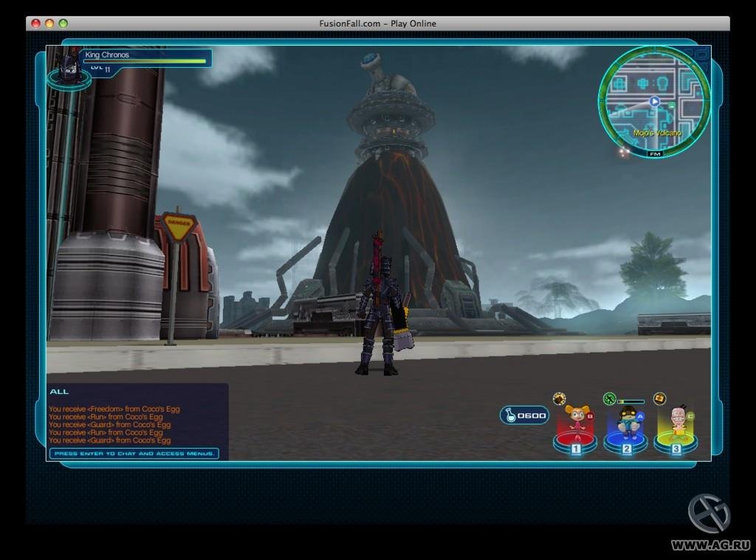Click the power icon above slot 1 nano
Image resolution: width=756 pixels, height=560 pixels.
click(560, 398)
